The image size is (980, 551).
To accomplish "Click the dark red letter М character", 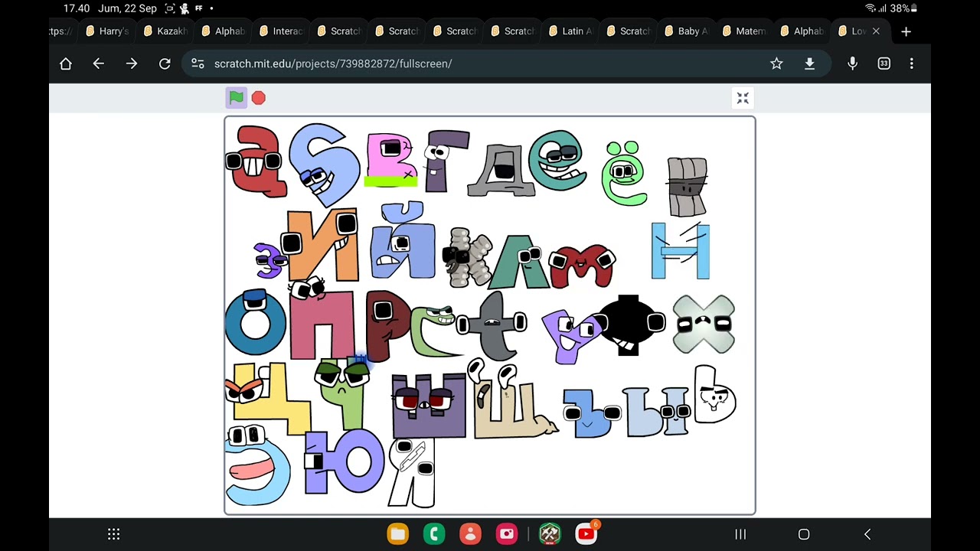I will (582, 266).
